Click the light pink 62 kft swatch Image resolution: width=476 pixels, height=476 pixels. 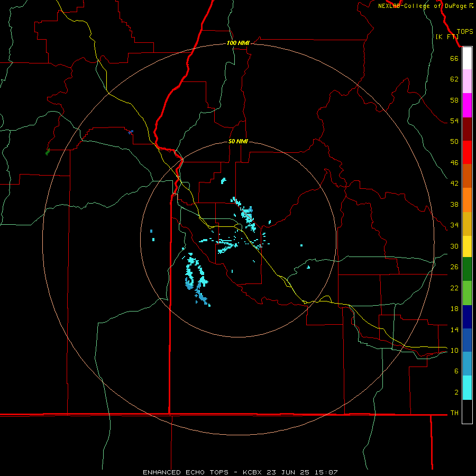click(x=467, y=81)
